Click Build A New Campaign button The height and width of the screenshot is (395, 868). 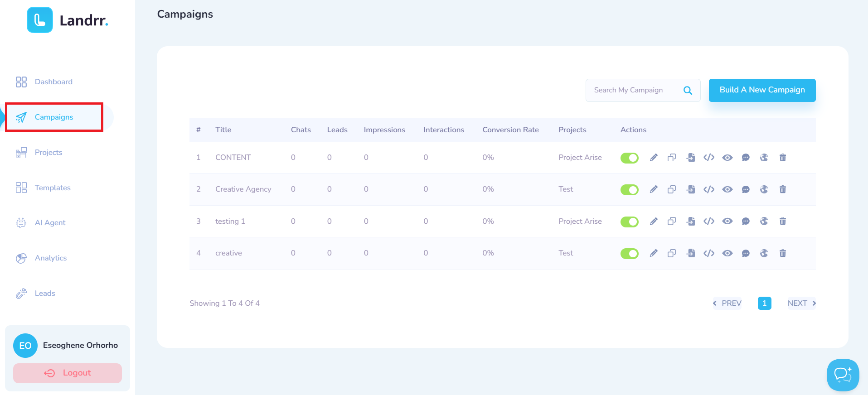[x=762, y=90]
